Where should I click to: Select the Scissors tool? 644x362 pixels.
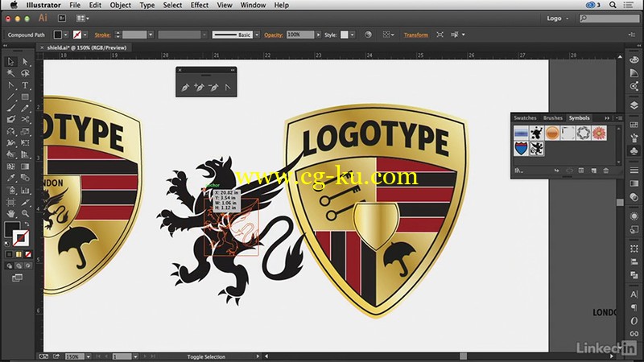click(x=25, y=119)
